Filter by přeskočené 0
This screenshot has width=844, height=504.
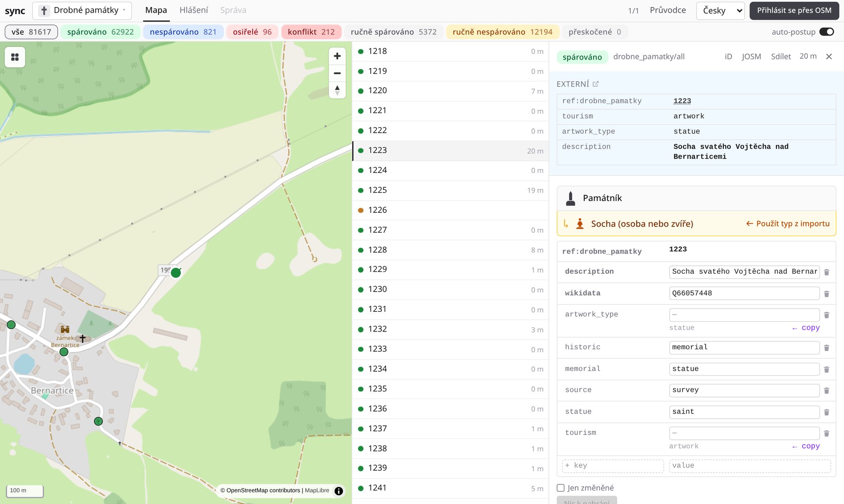[595, 32]
